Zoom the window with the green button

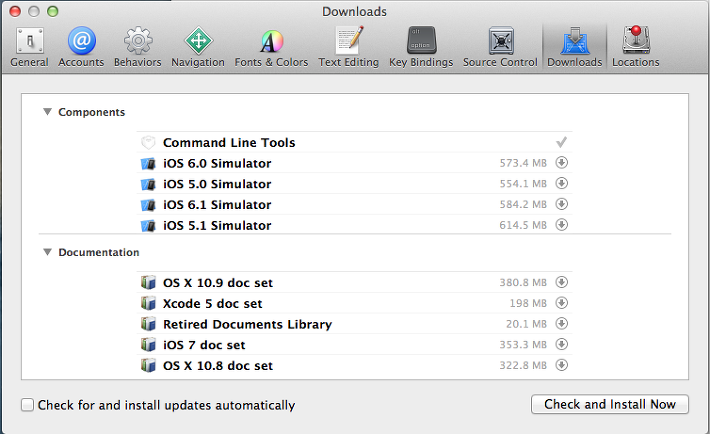(53, 11)
